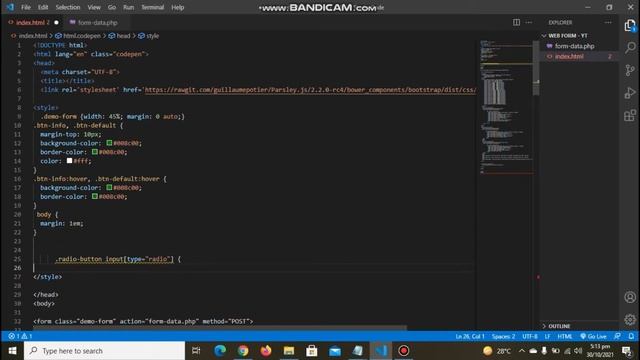The image size is (640, 360).
Task: Open editor More Actions ellipsis
Action: pyautogui.click(x=529, y=22)
